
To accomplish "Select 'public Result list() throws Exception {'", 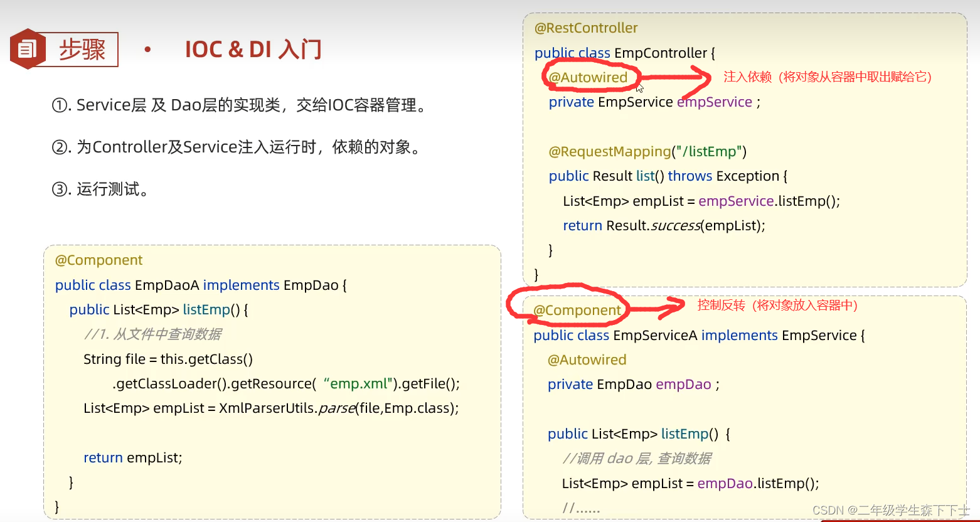I will point(668,176).
